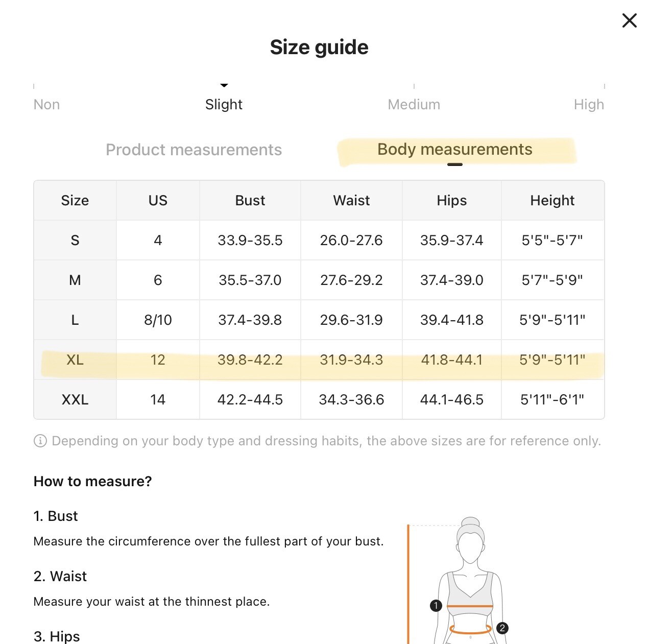Click the numbered bust marker 1 on the figure

tap(436, 606)
